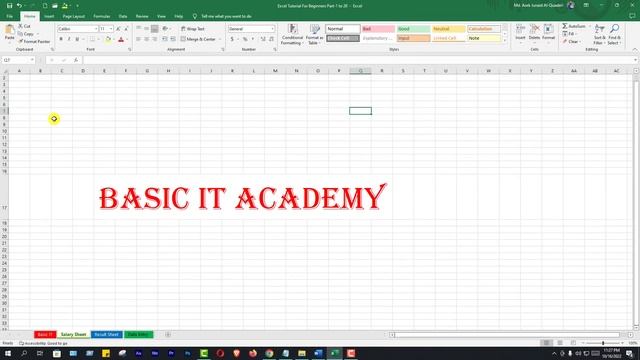Expand the Name Box dropdown arrow

click(x=32, y=60)
